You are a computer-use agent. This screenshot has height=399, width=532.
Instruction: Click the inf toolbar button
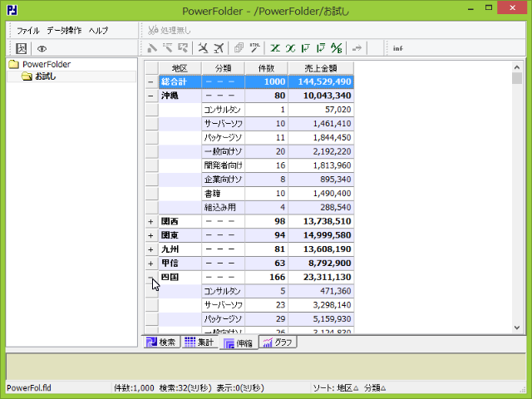click(397, 48)
